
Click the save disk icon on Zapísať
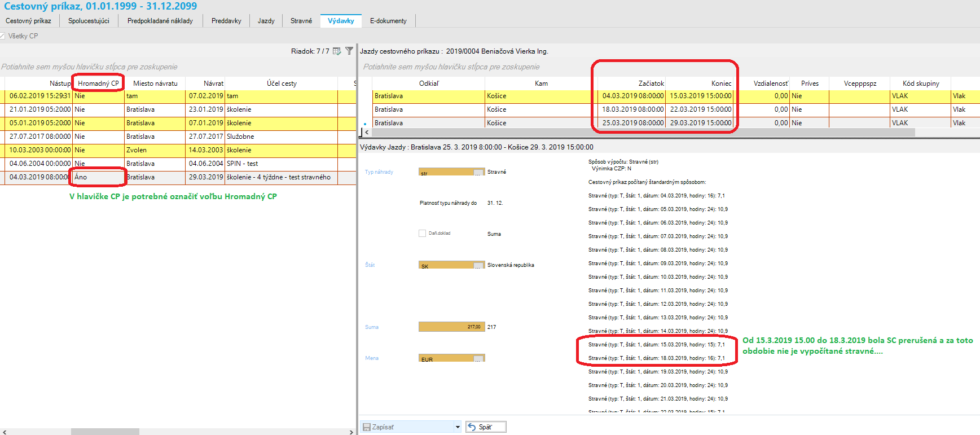tap(366, 427)
